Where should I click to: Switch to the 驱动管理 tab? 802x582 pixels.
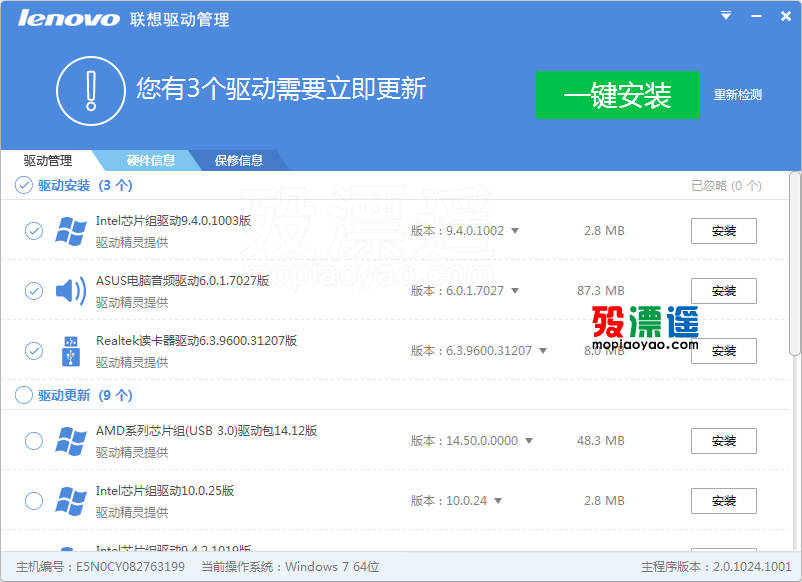coord(48,161)
